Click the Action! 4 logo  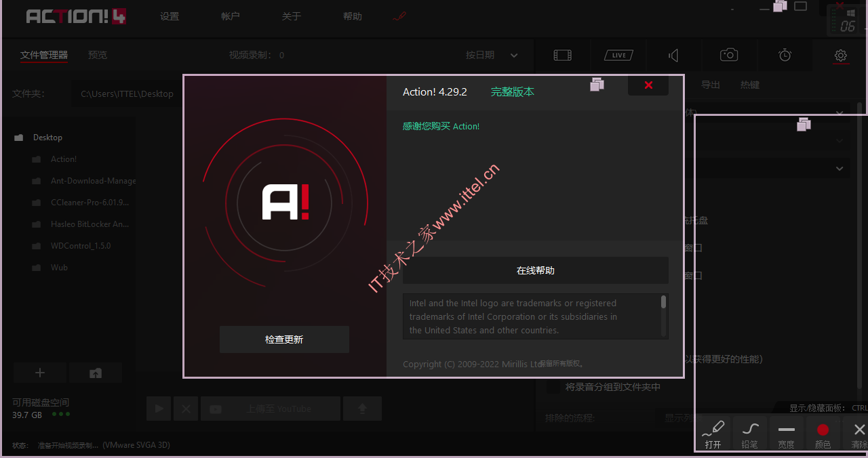tap(75, 16)
